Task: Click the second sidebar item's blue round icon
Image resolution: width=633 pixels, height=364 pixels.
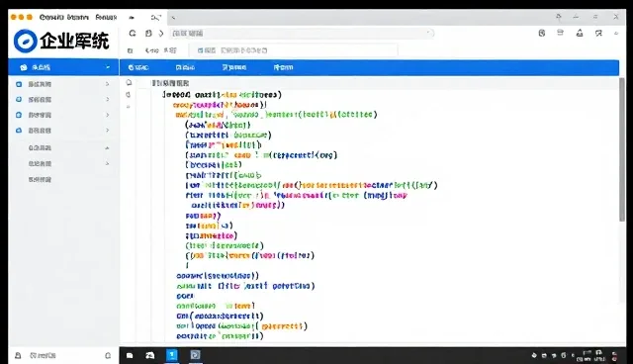Action: coord(19,99)
